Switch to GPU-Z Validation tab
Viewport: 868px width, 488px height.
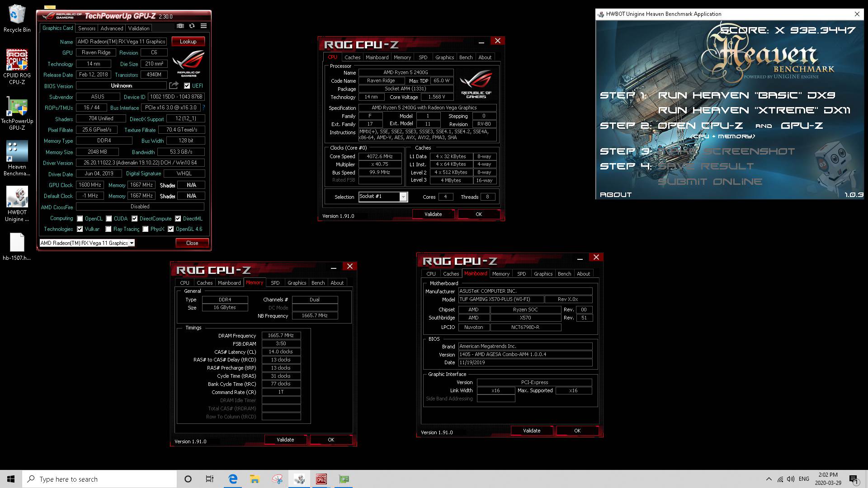(139, 28)
